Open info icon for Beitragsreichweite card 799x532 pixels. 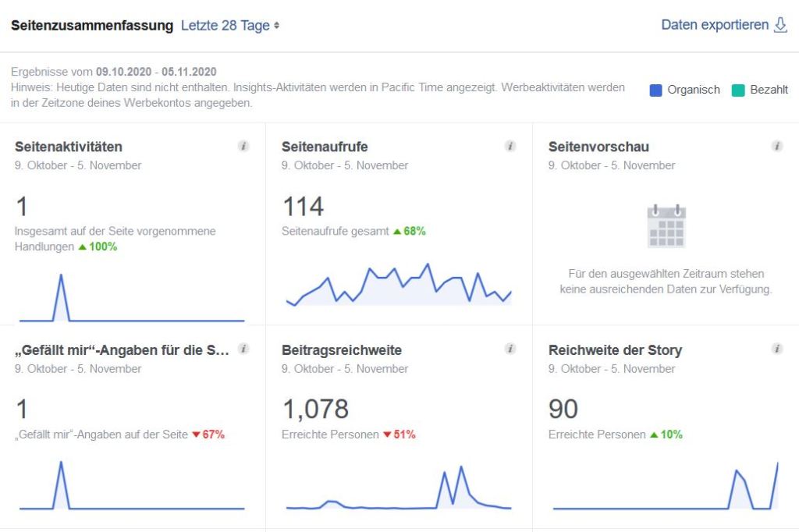(510, 349)
